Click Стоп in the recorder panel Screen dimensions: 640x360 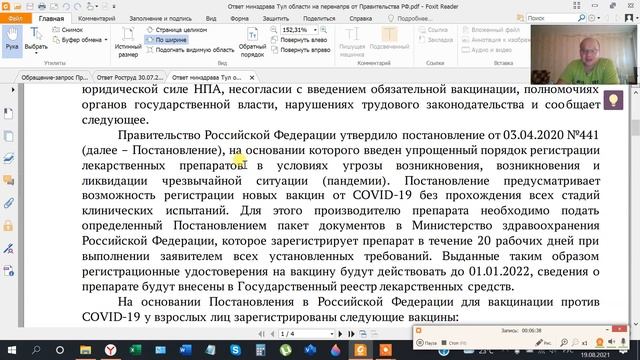tap(454, 343)
